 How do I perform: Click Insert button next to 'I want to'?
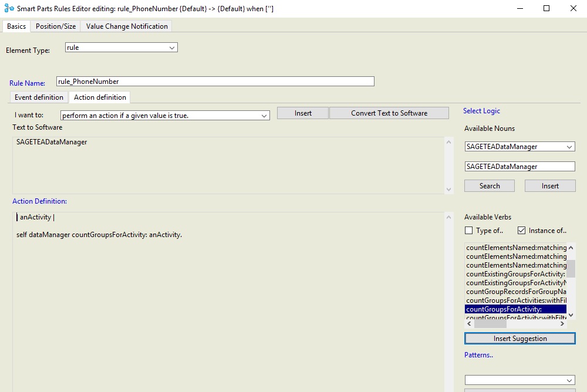coord(303,113)
